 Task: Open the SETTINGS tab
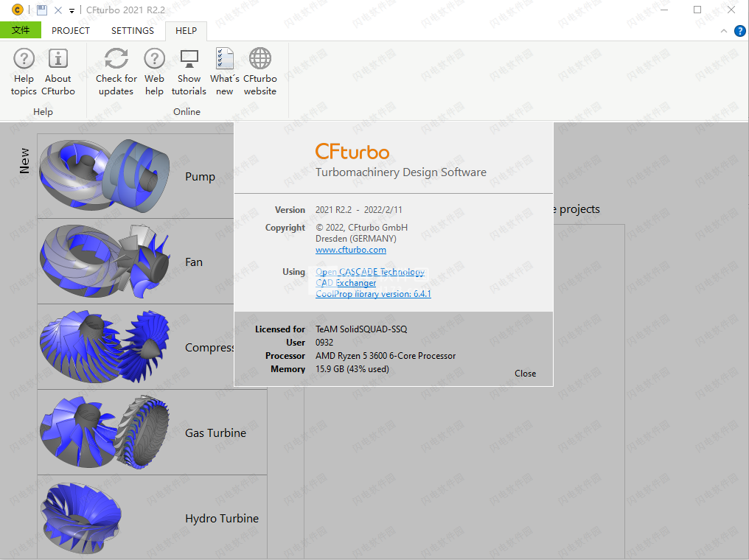(132, 30)
